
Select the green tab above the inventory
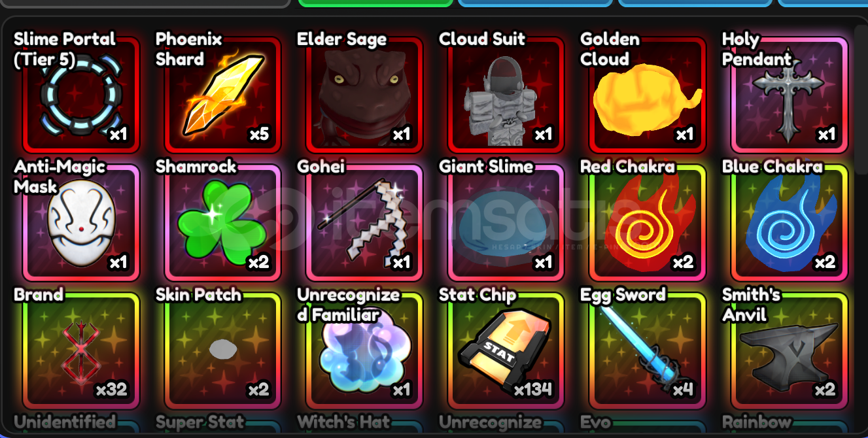(375, 3)
